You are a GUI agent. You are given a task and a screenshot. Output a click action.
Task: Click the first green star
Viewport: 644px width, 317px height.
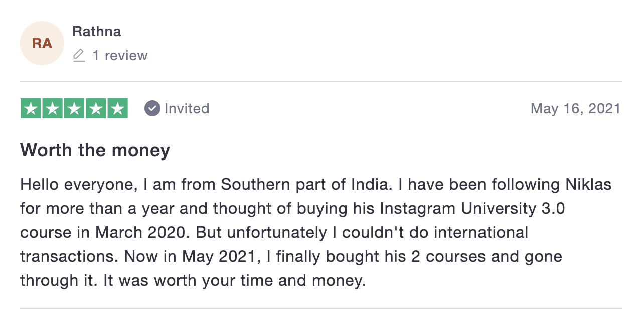31,109
